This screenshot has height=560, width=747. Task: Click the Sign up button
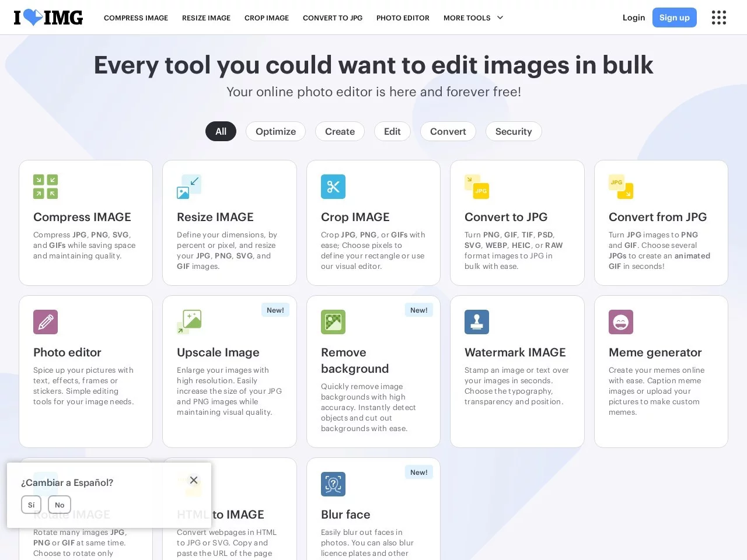click(x=674, y=17)
